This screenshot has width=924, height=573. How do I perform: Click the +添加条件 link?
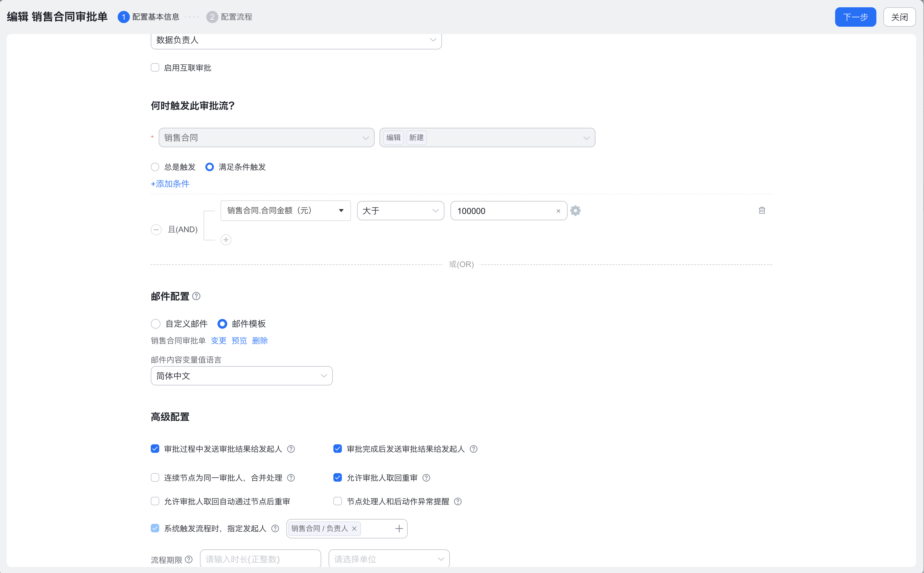170,184
